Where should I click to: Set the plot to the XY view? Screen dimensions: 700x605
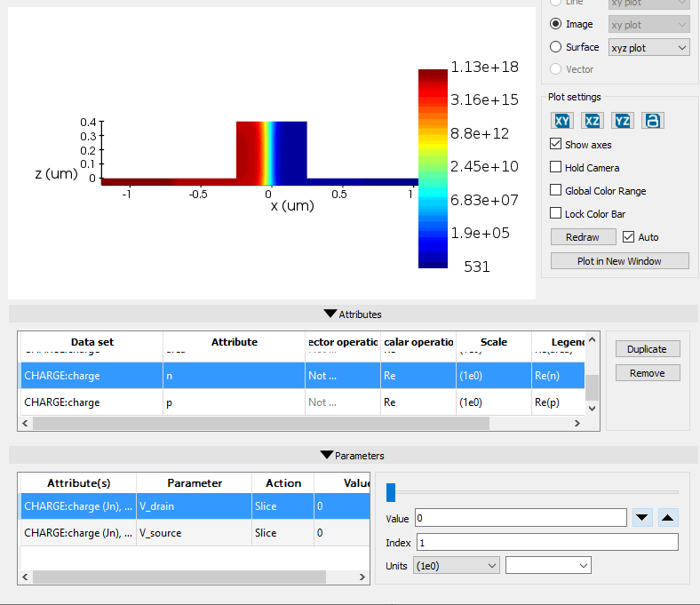coord(562,121)
